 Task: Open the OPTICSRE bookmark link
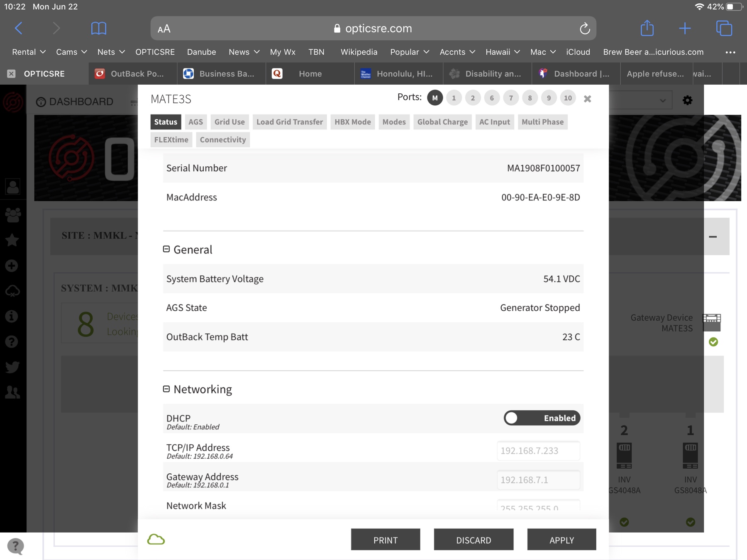(155, 52)
